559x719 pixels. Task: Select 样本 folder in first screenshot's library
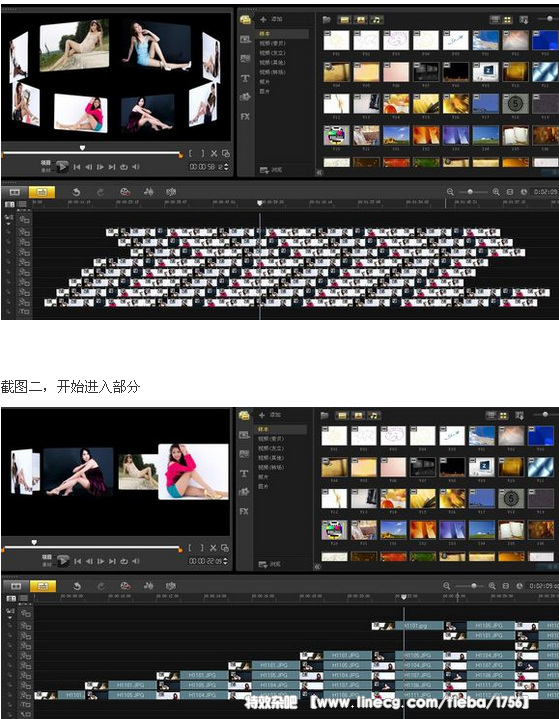coord(282,33)
